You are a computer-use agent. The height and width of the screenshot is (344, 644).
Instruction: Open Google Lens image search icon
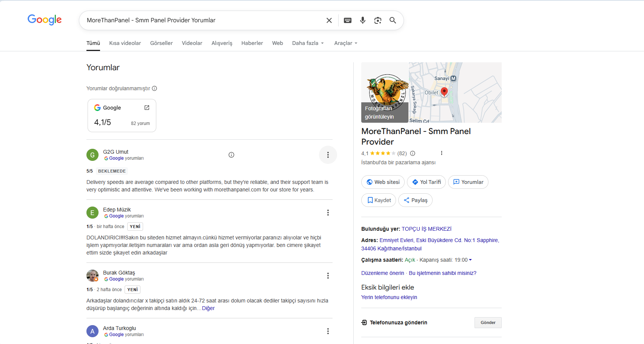pos(378,20)
